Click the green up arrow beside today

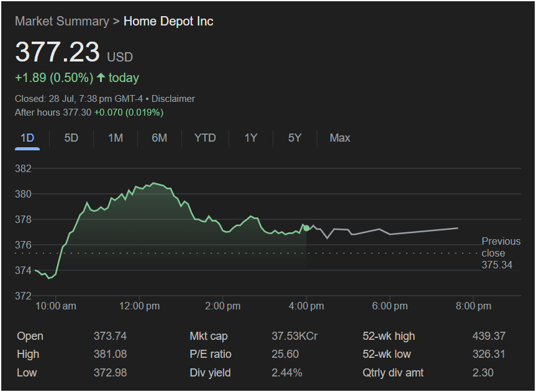point(101,77)
